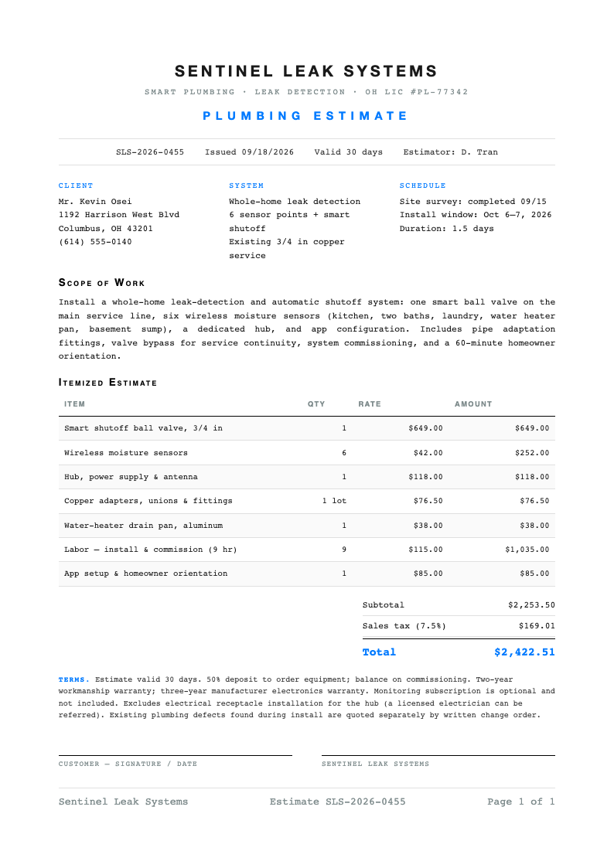The height and width of the screenshot is (868, 614).
Task: Click the $85.00 app setup amount
Action: (534, 574)
